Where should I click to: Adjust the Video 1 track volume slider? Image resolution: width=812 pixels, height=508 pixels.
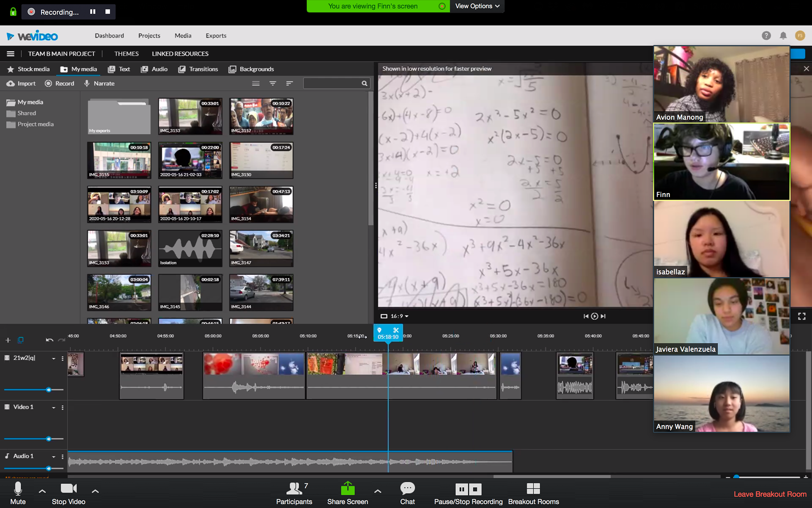(49, 439)
